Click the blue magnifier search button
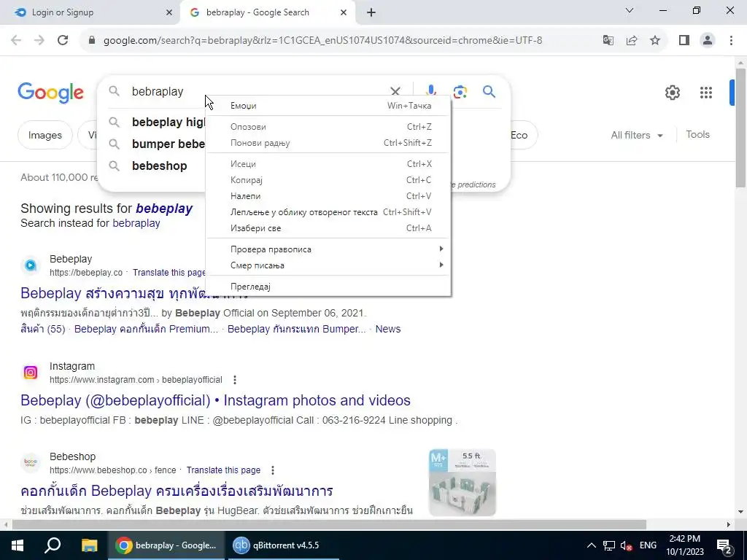This screenshot has width=747, height=560. (x=489, y=91)
